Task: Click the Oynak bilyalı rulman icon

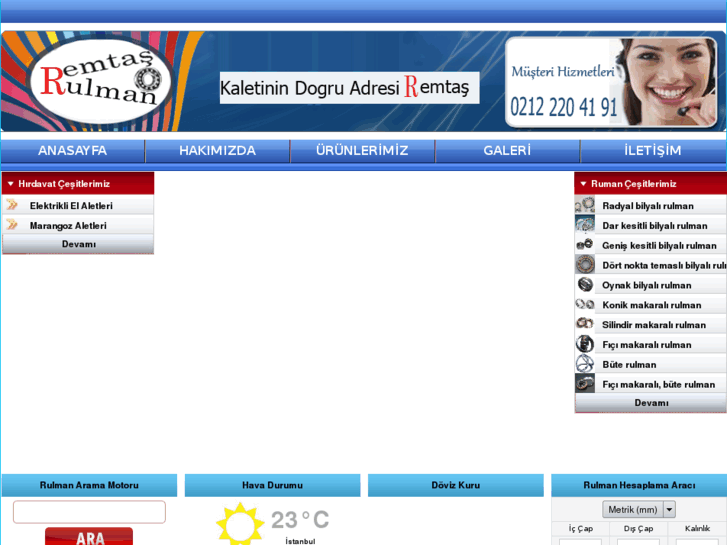Action: pyautogui.click(x=585, y=284)
